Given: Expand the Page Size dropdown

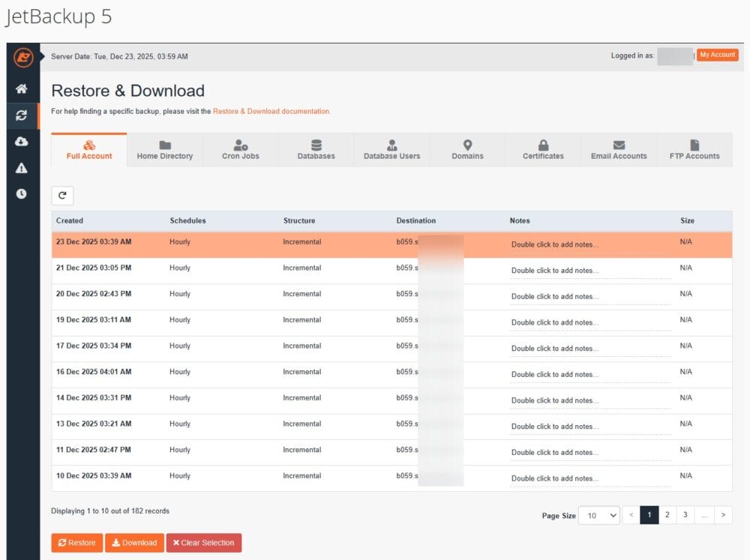Looking at the screenshot, I should (599, 515).
